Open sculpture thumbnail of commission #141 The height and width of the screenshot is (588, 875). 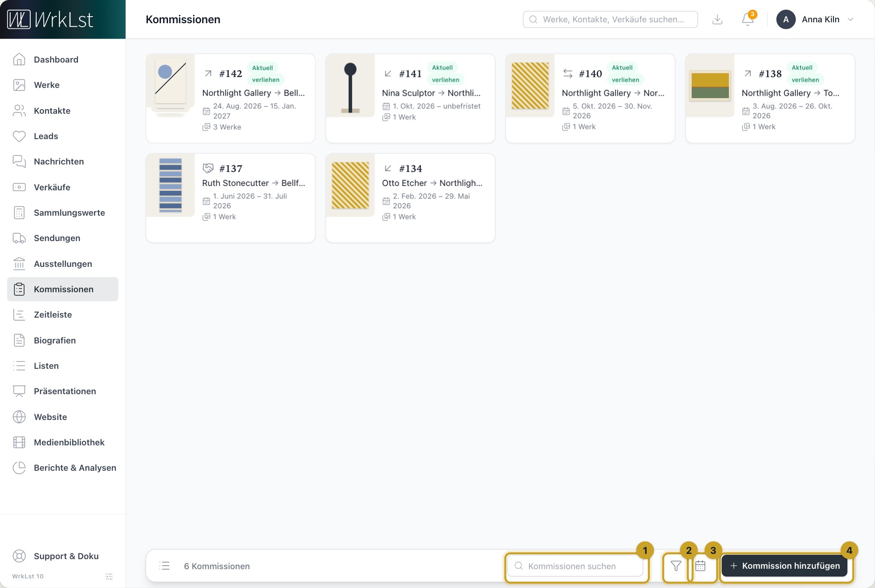(x=350, y=86)
